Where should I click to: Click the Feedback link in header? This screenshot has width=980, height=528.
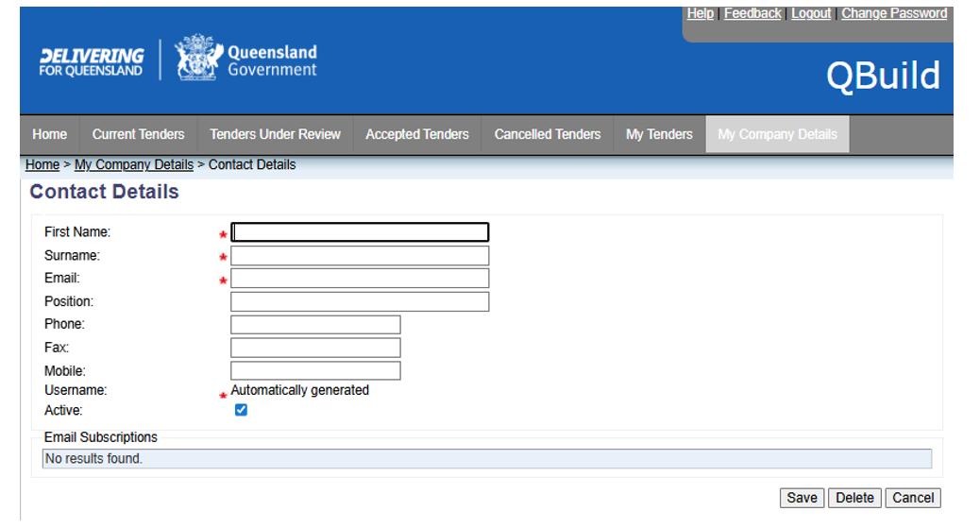pos(752,13)
